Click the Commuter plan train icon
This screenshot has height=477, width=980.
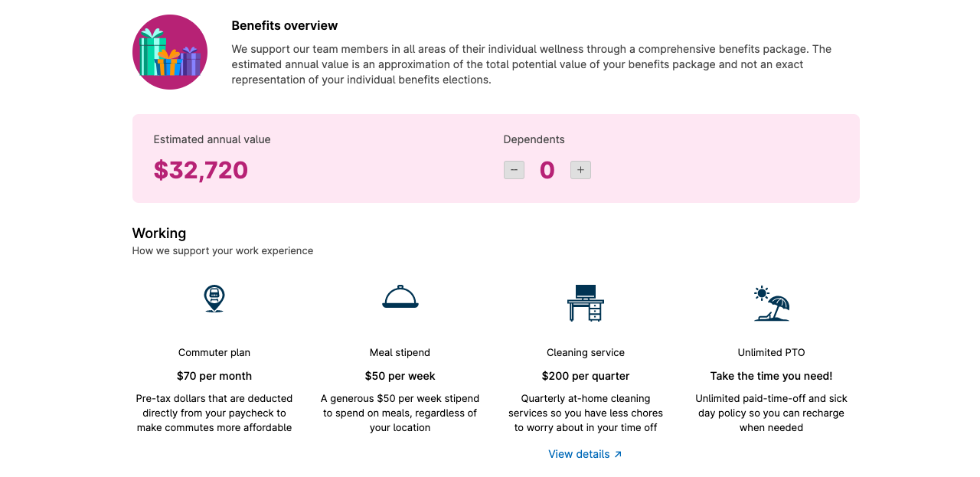pyautogui.click(x=214, y=297)
